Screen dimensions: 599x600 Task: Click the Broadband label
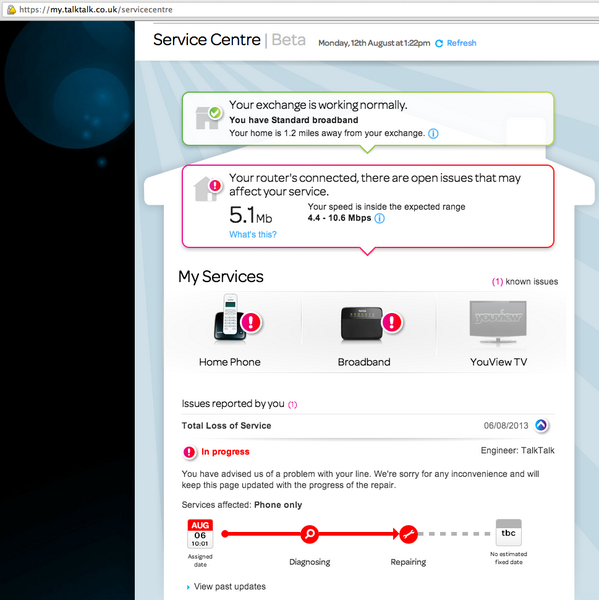click(364, 362)
